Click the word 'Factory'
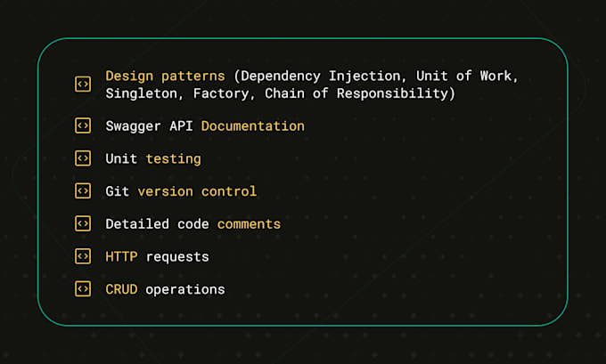The image size is (606, 364). point(221,93)
